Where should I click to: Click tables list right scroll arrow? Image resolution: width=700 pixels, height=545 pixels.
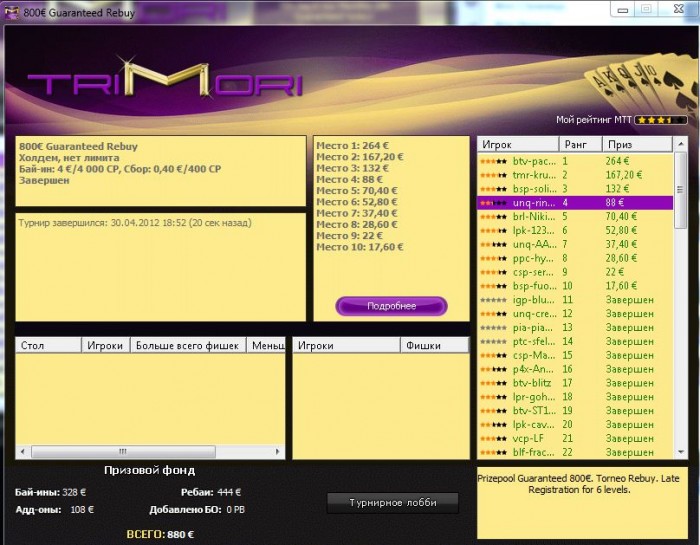point(278,452)
